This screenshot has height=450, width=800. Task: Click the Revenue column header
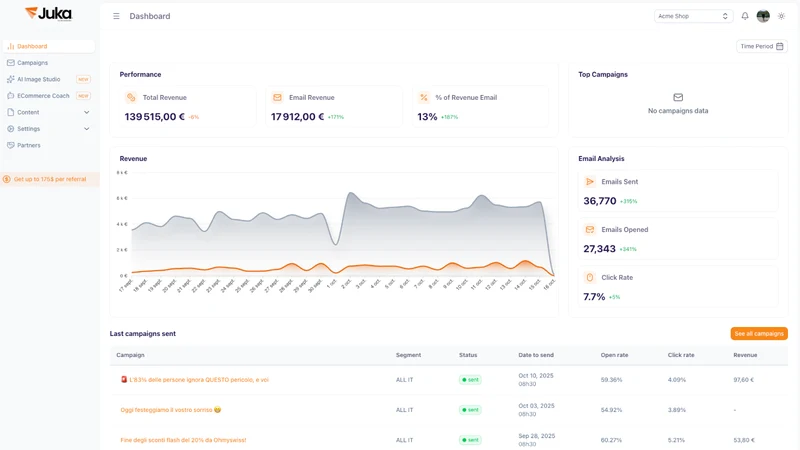(x=745, y=355)
